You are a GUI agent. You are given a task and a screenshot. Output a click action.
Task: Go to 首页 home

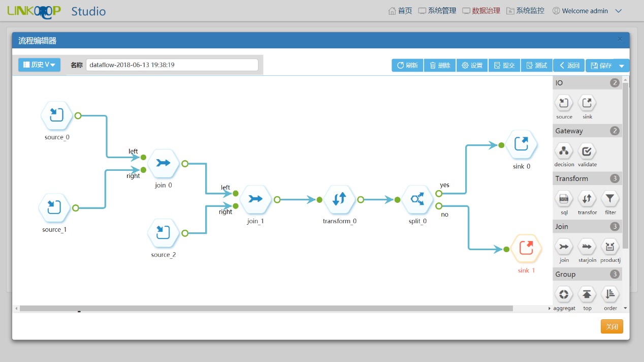click(400, 11)
